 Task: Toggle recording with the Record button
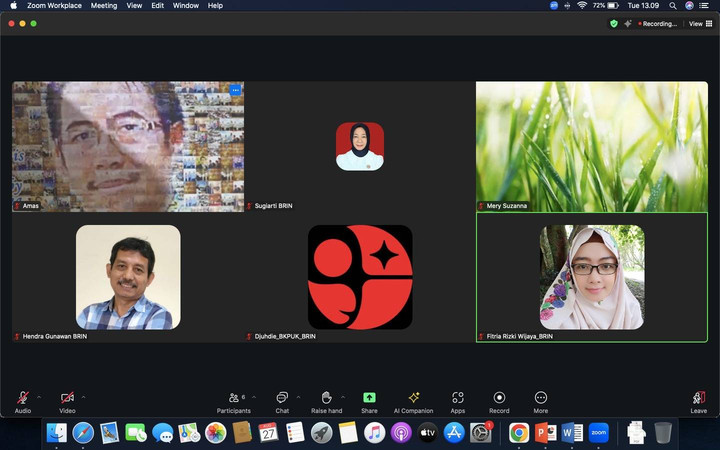tap(499, 399)
